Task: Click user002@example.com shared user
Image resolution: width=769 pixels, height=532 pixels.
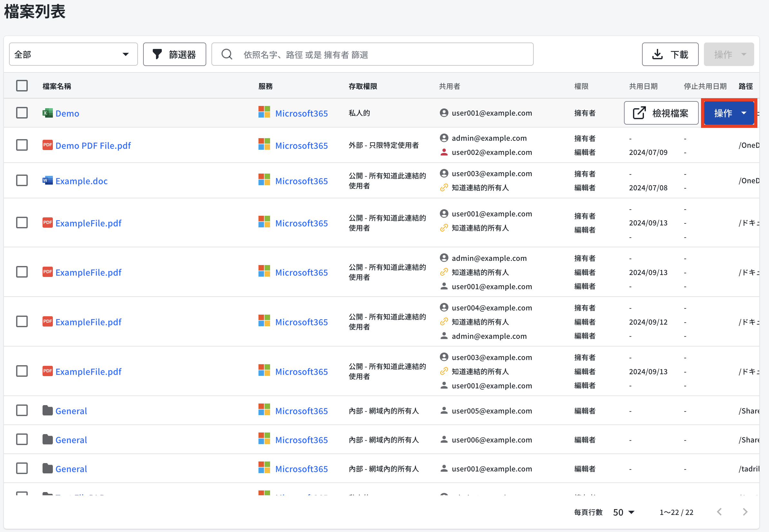Action: [492, 152]
